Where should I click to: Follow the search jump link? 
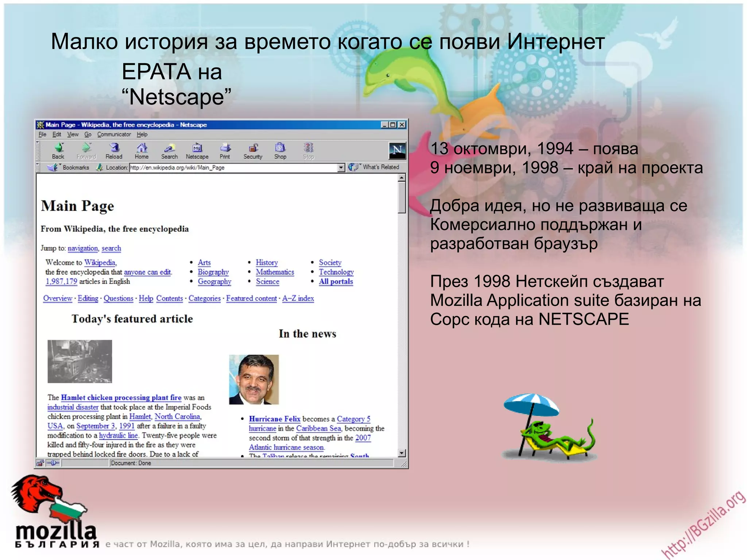[111, 248]
